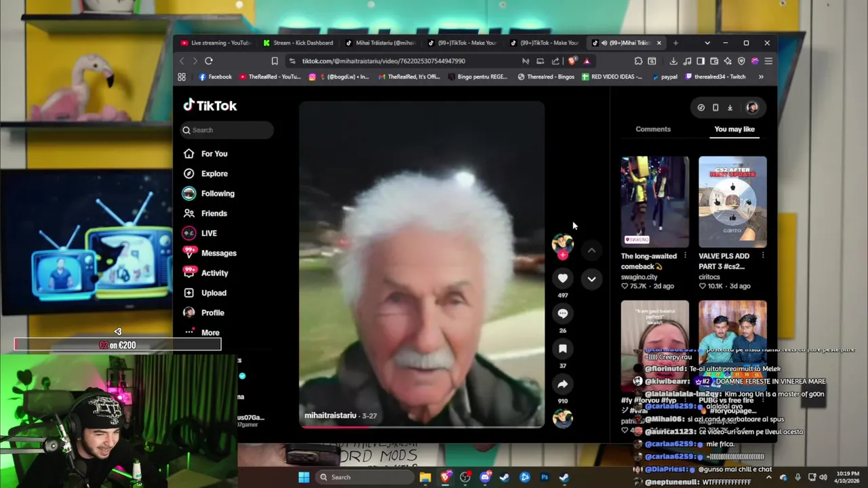Go to previous video with up chevron
868x488 pixels.
pos(591,250)
